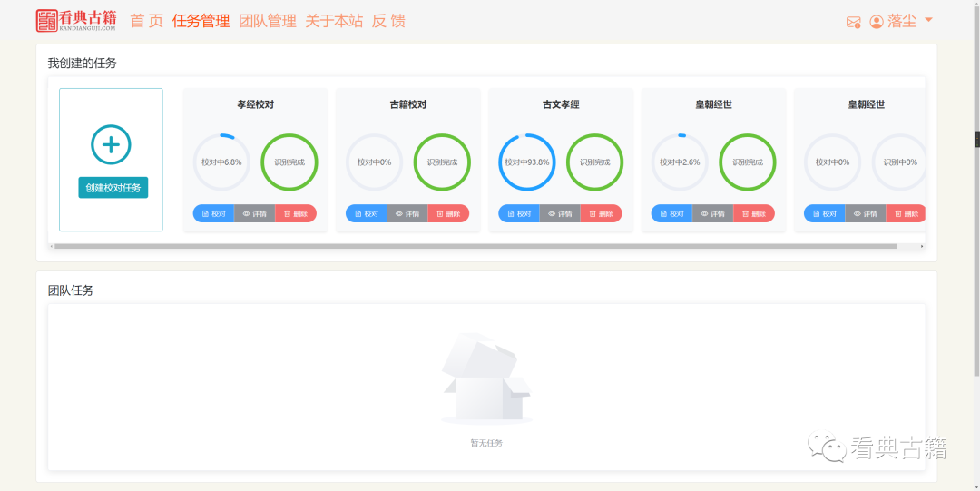This screenshot has width=980, height=491.
Task: Open the 反馈 menu item
Action: click(388, 21)
